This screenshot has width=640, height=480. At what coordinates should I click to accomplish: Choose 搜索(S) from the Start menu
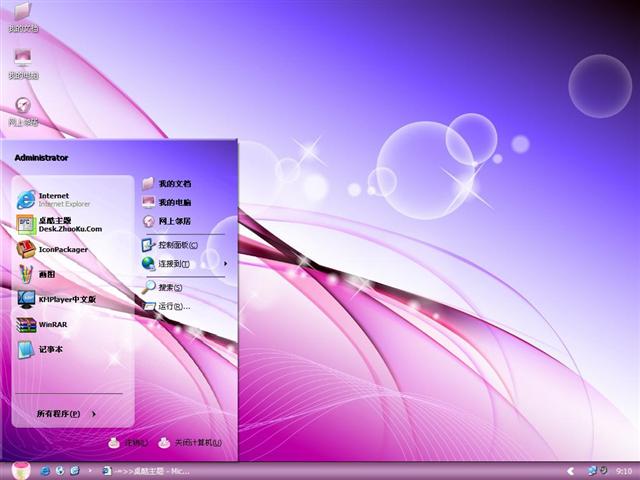tap(169, 287)
